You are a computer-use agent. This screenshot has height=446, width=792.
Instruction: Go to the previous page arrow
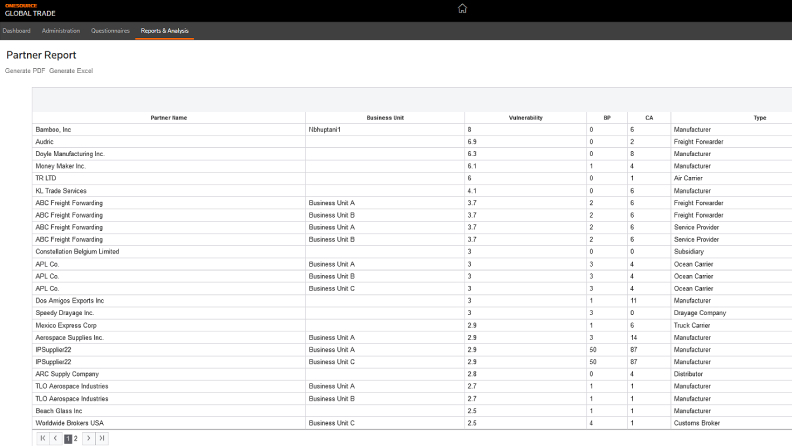(55, 438)
